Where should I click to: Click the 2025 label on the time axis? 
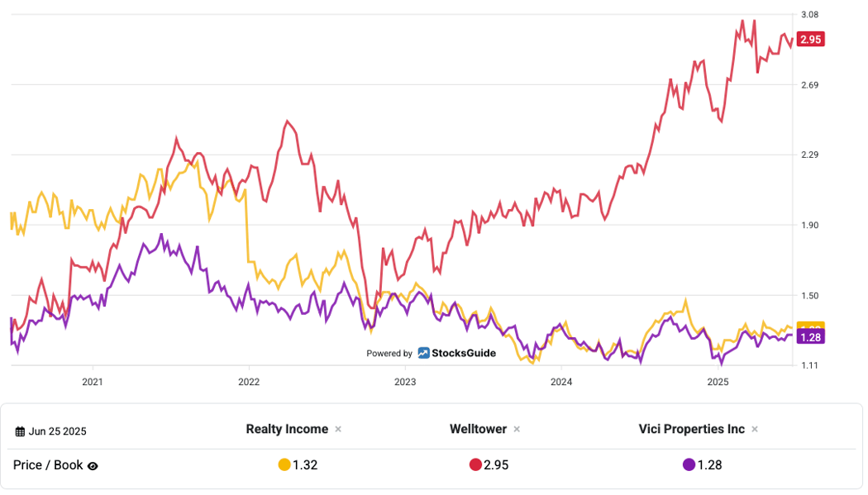pos(718,382)
